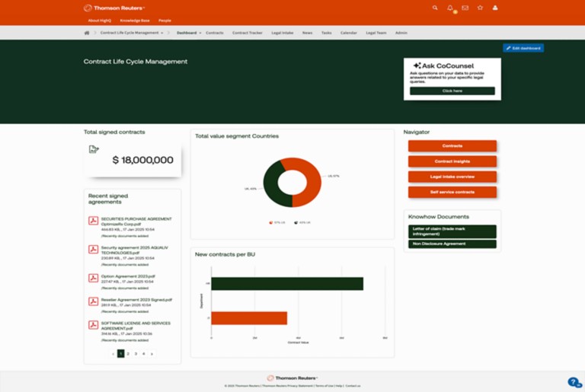Click the dark green bar in BU chart
Viewport: 585px width, 392px height.
pyautogui.click(x=287, y=283)
